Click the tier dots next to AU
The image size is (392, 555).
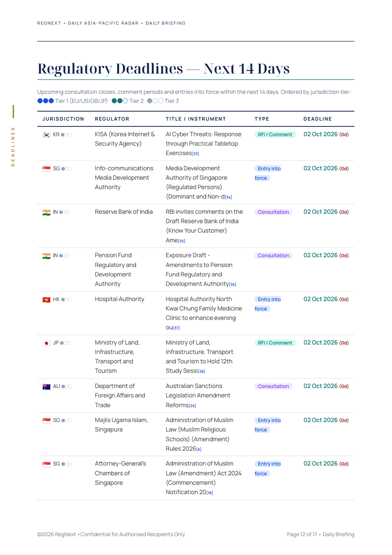66,386
